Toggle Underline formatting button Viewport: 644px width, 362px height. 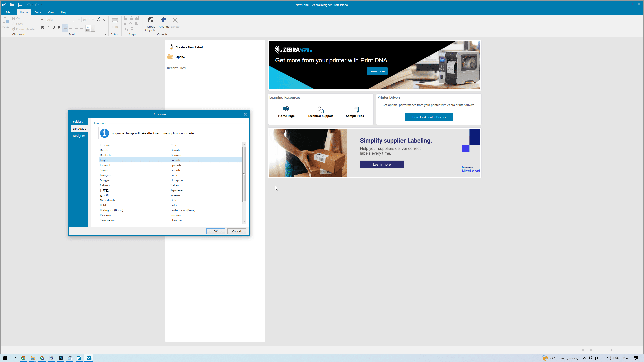[53, 28]
